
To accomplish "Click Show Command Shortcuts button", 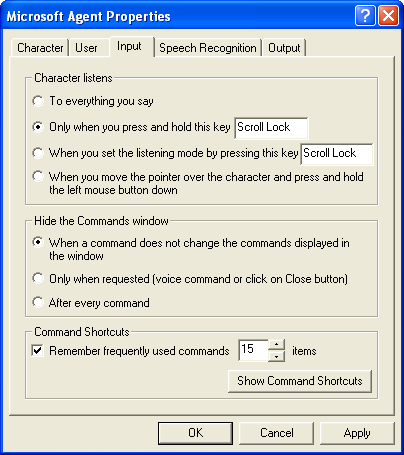I will [x=300, y=381].
